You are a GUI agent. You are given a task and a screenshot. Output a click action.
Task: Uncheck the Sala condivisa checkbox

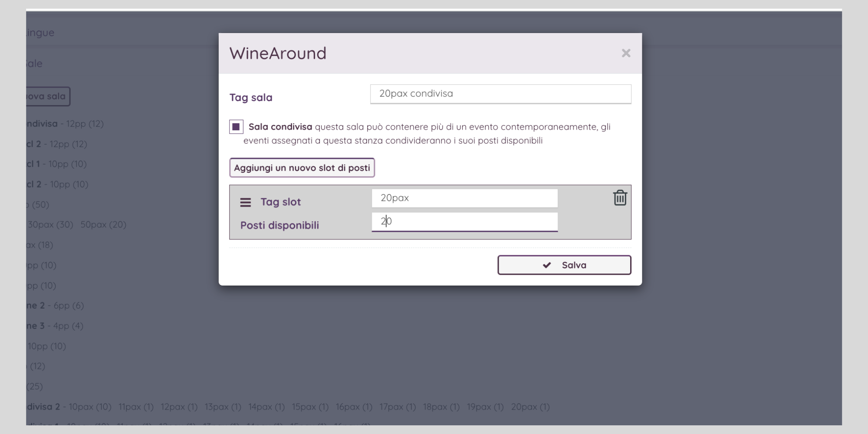coord(236,127)
